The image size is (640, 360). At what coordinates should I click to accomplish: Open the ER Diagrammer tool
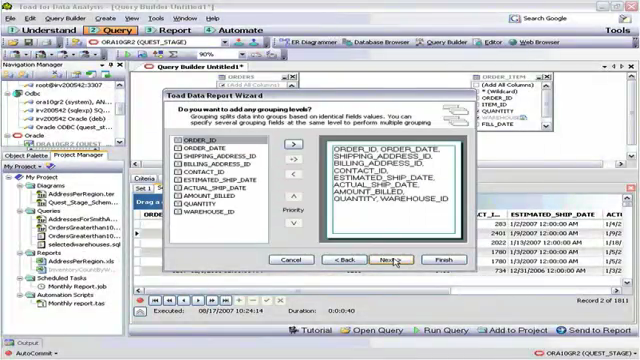308,42
